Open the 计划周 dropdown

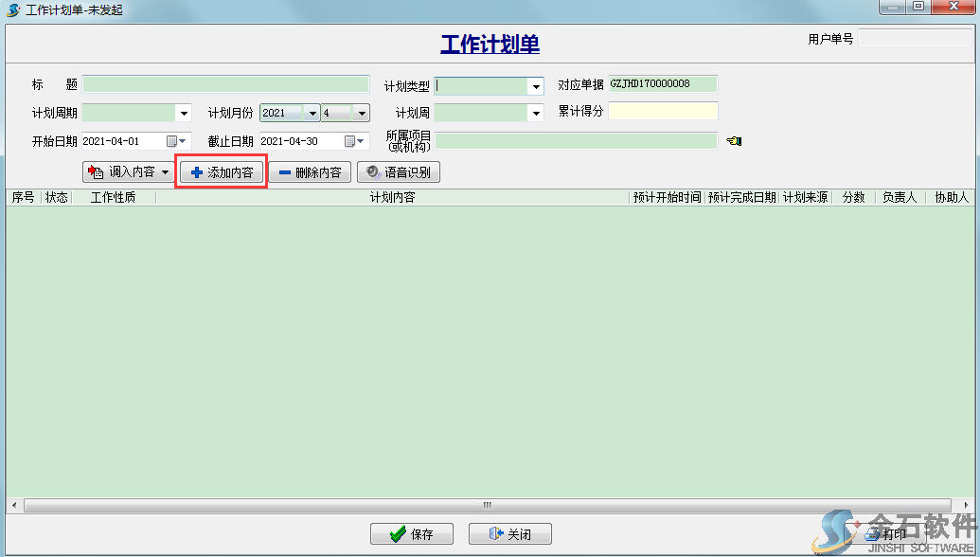(538, 112)
